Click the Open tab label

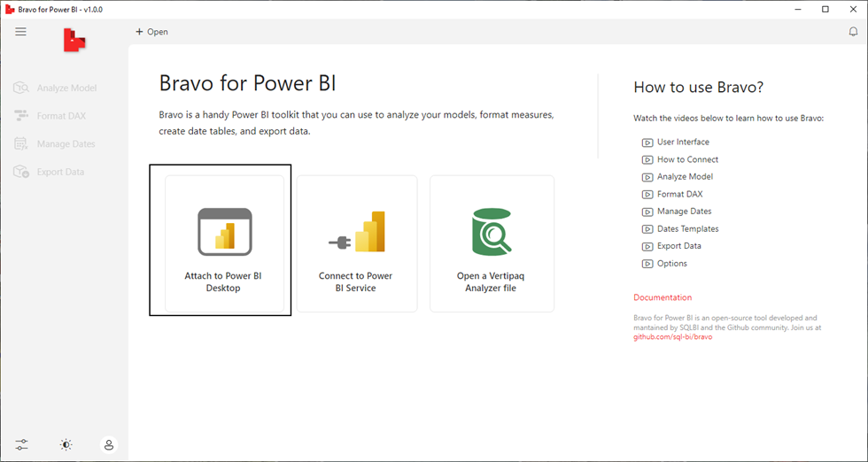pyautogui.click(x=158, y=32)
